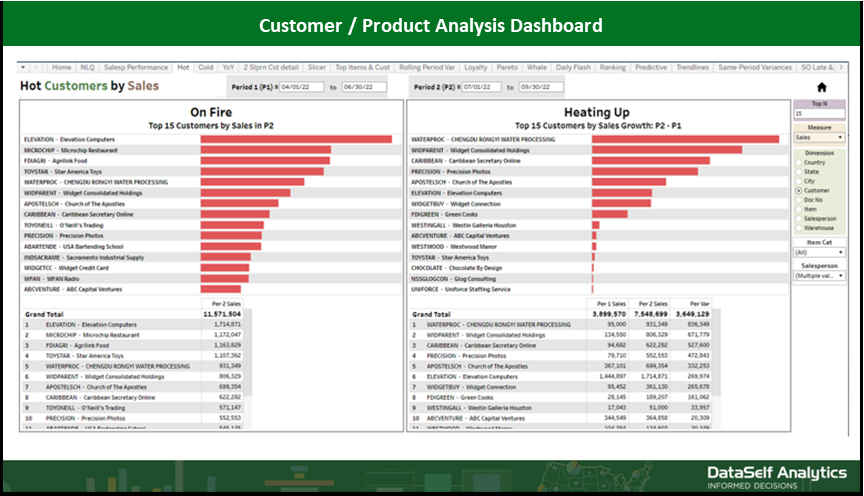
Task: Select the Item dimension radio button
Action: click(x=798, y=209)
